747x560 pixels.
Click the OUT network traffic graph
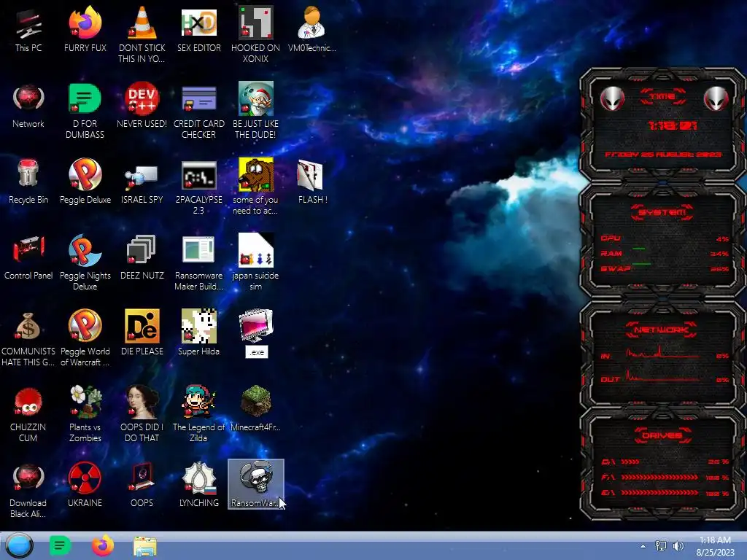[x=662, y=376]
